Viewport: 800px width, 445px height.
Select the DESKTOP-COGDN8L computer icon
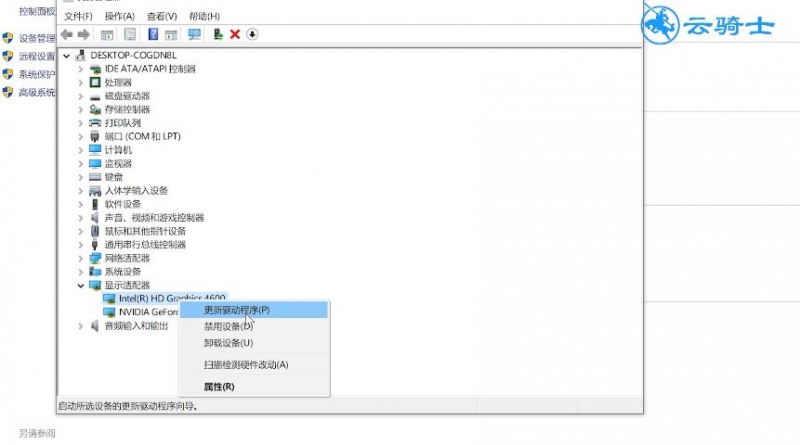pyautogui.click(x=80, y=55)
